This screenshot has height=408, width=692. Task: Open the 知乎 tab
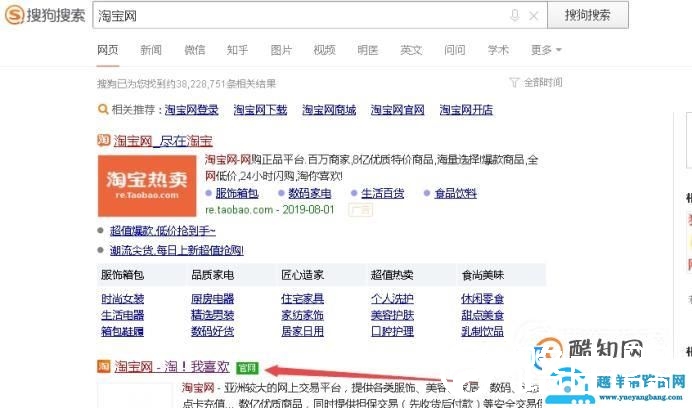point(237,50)
